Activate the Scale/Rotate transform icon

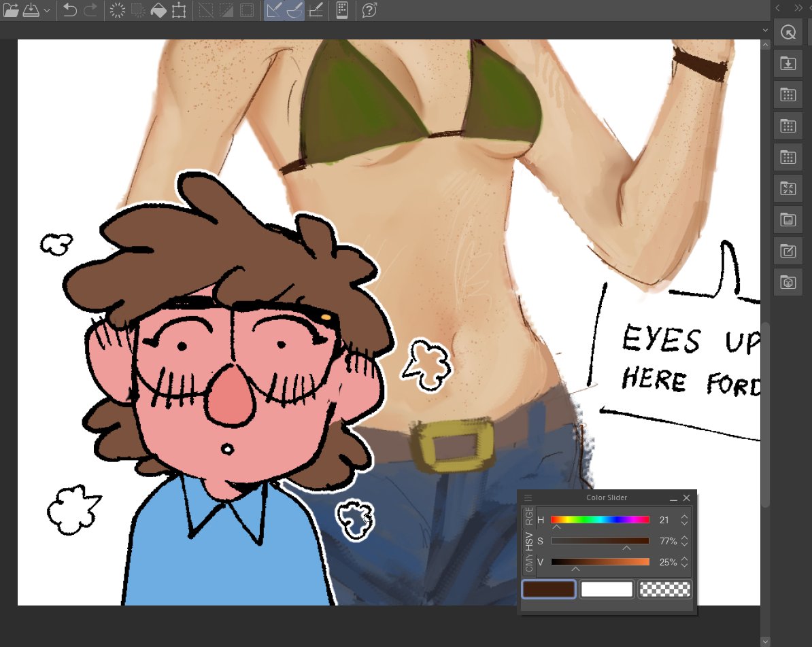[179, 10]
